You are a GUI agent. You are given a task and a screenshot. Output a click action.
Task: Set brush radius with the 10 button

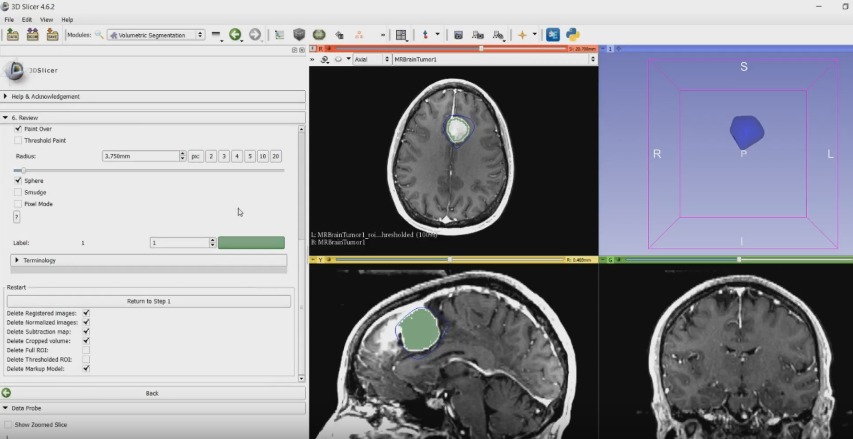click(262, 156)
